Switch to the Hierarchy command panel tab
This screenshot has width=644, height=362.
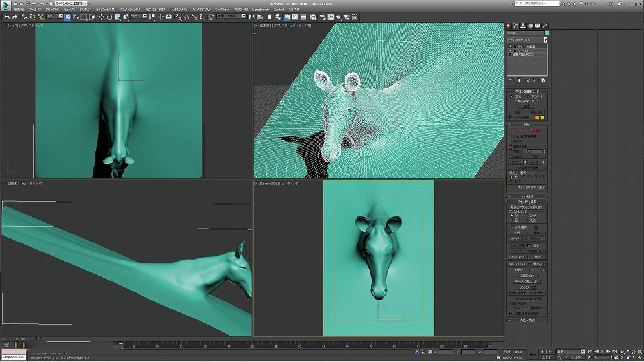click(523, 26)
